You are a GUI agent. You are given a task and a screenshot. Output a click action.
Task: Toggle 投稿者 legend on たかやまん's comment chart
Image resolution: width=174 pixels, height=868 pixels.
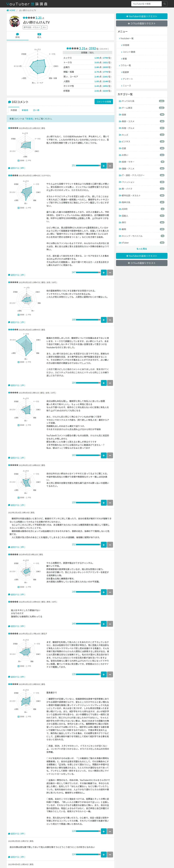(21, 208)
